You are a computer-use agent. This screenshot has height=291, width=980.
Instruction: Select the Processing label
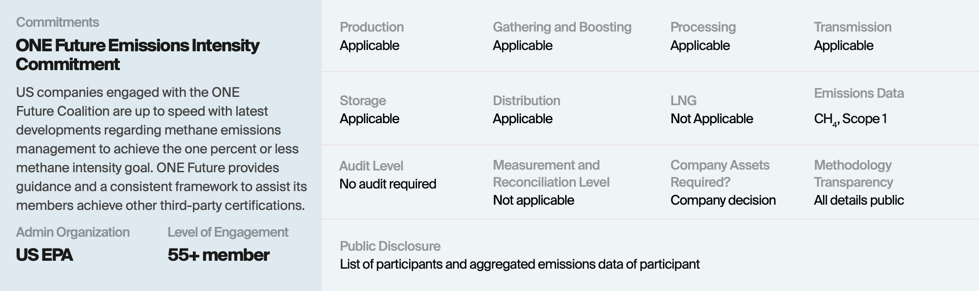703,27
